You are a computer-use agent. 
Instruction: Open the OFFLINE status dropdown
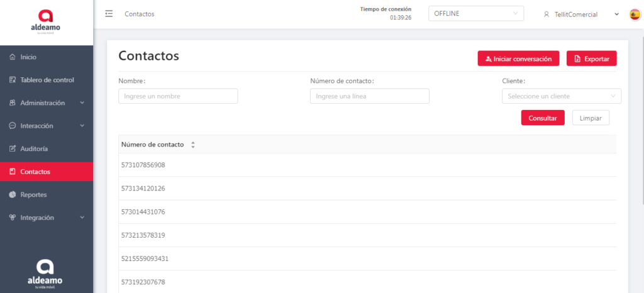tap(476, 14)
